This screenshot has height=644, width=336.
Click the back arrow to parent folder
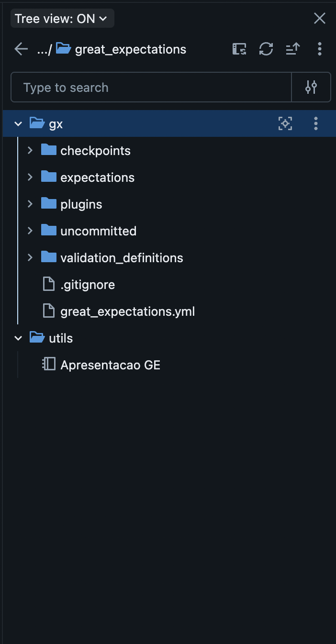point(21,49)
